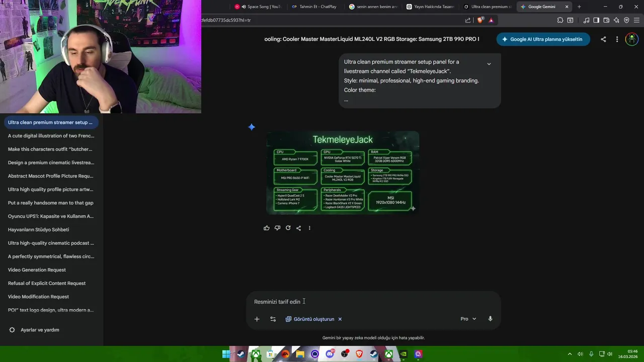The image size is (644, 362).
Task: Open NVIDIA app from the taskbar
Action: (404, 354)
